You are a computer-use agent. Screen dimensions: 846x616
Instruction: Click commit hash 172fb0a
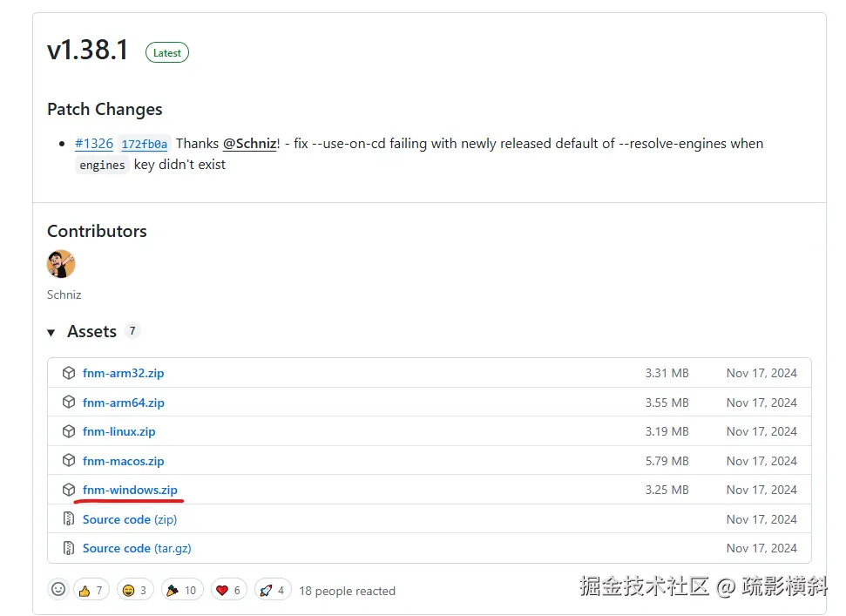point(144,144)
